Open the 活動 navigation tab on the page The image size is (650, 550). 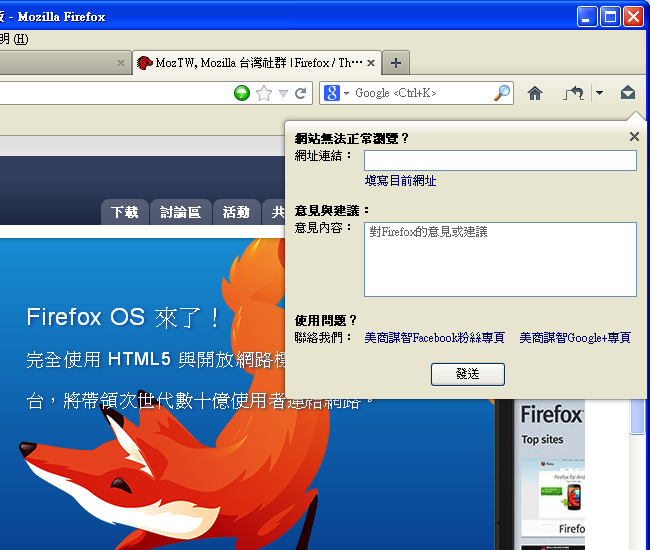236,212
